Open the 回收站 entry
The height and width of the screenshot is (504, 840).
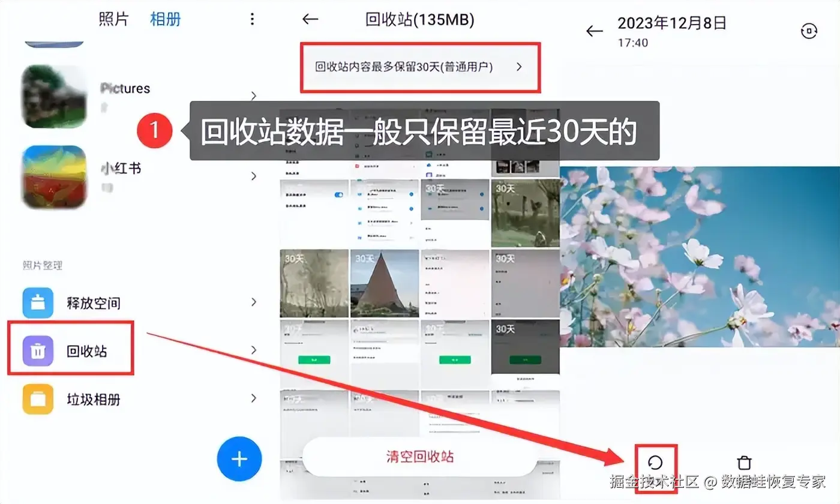coord(87,351)
